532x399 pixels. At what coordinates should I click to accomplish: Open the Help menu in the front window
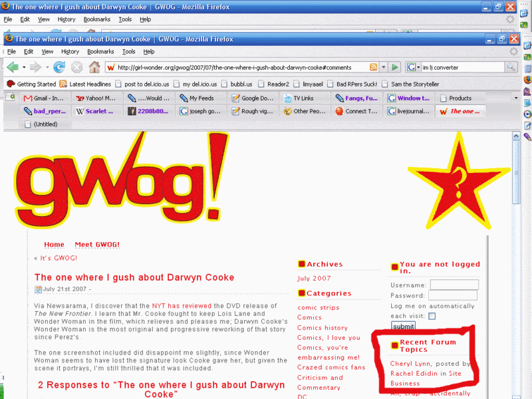[149, 52]
